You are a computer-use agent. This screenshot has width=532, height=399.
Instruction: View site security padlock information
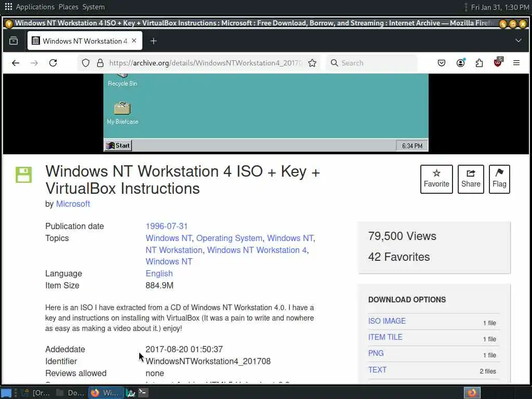[100, 63]
